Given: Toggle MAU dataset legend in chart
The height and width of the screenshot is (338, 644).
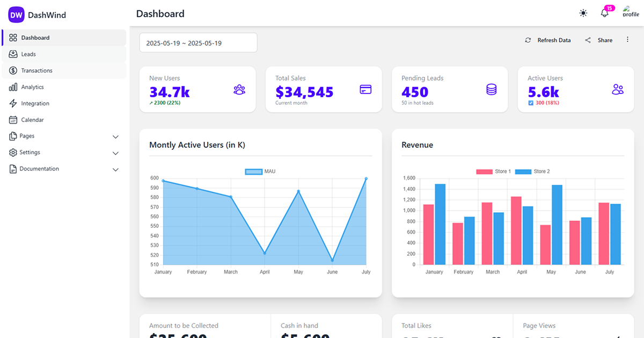Looking at the screenshot, I should click(260, 171).
